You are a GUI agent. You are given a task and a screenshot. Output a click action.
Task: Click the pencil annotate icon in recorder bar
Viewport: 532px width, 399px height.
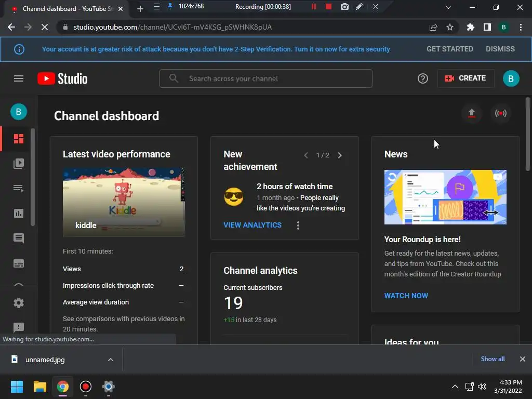coord(360,6)
